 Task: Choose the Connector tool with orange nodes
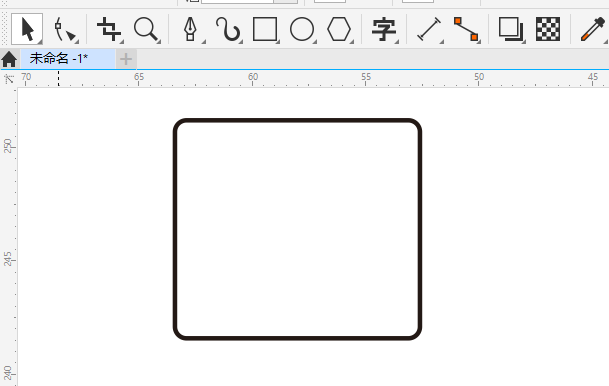coord(466,29)
